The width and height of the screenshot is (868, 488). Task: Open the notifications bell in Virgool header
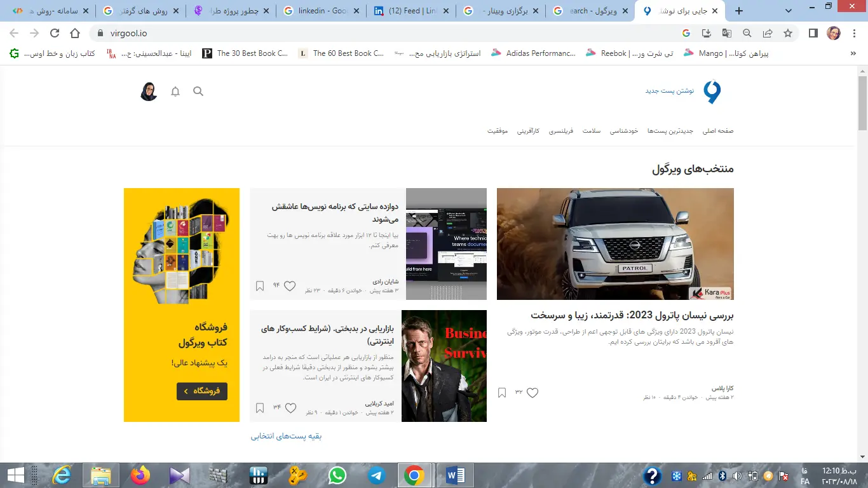(x=175, y=91)
